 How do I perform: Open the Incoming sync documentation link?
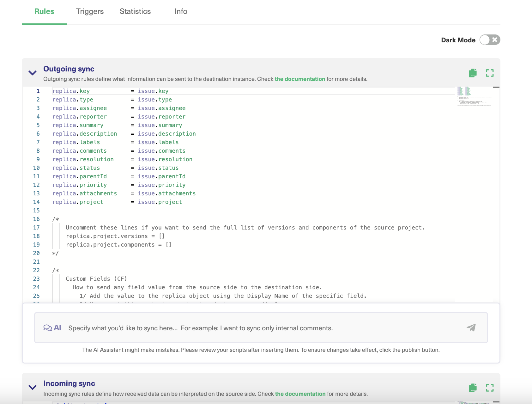(300, 394)
